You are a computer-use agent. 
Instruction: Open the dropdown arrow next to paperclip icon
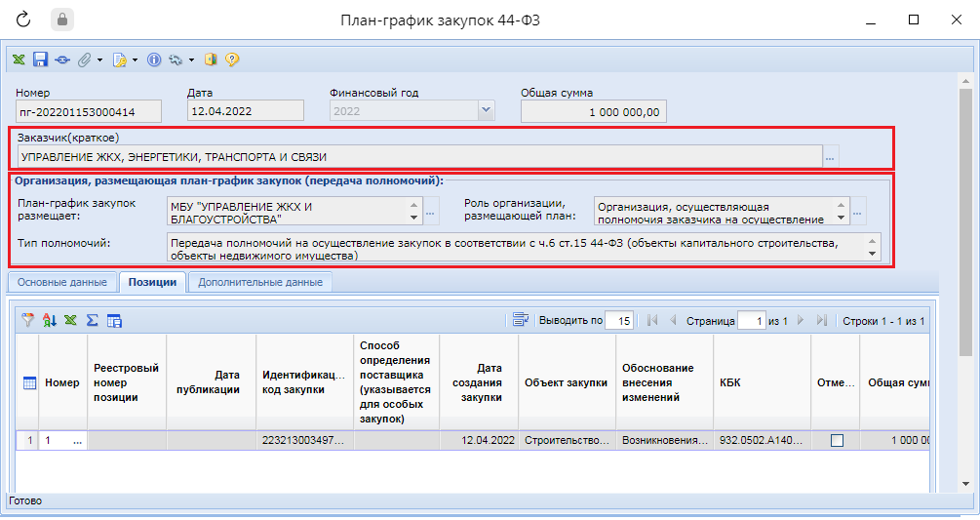click(99, 60)
